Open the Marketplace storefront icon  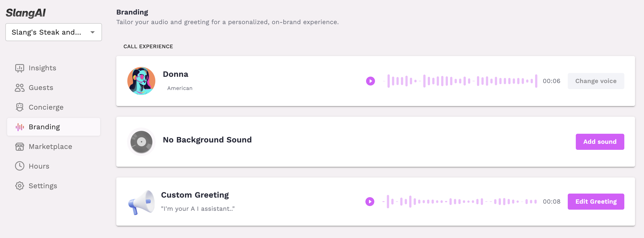tap(19, 147)
